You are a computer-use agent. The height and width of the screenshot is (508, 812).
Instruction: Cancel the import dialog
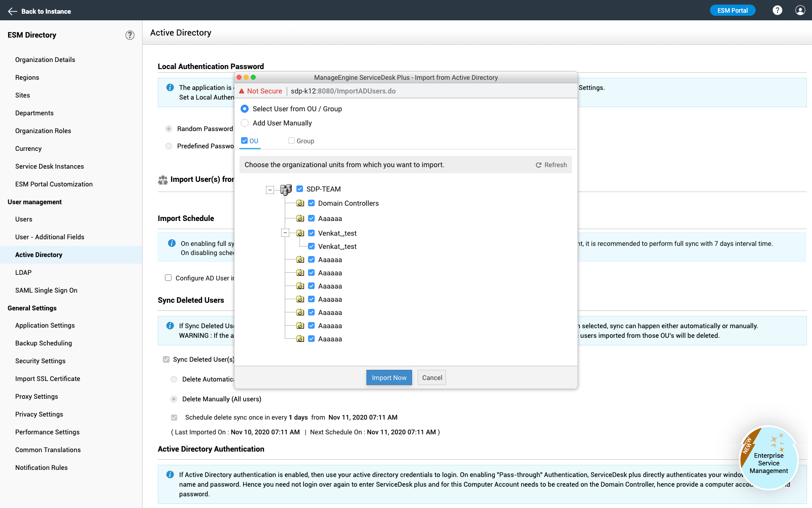[x=432, y=377]
